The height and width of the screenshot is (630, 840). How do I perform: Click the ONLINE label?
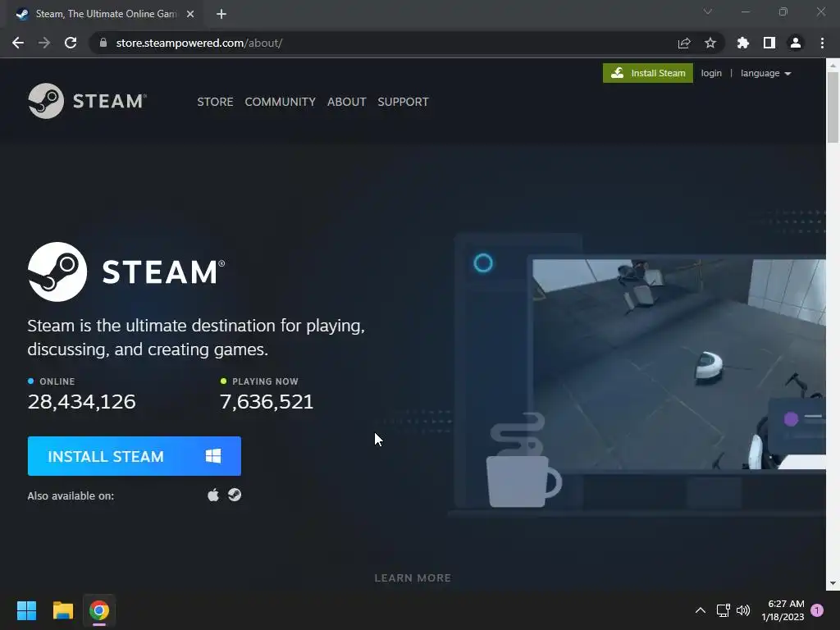tap(57, 381)
